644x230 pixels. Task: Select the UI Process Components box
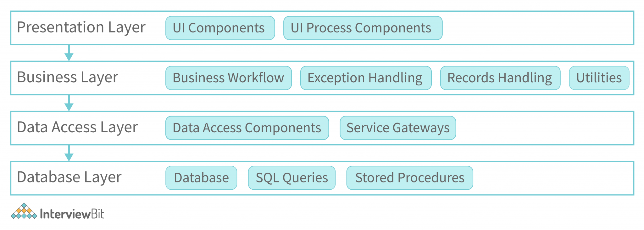click(363, 28)
